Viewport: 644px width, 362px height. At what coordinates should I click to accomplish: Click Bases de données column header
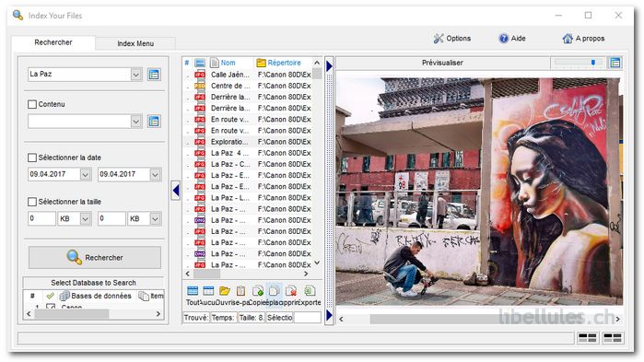point(96,296)
